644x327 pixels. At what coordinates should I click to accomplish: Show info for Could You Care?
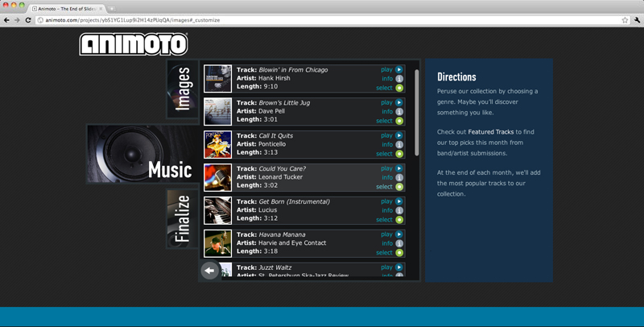392,177
